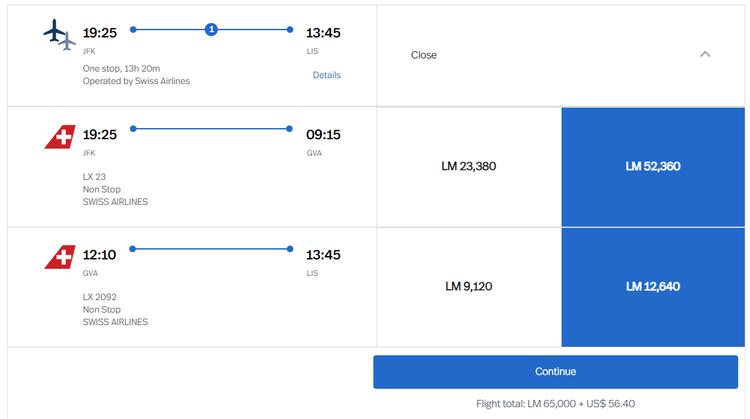
Task: Select the LM 23,380 fare for JFK-GVA
Action: [469, 166]
